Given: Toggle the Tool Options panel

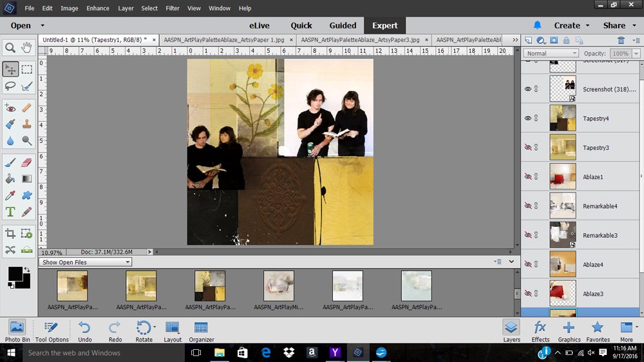Looking at the screenshot, I should click(x=52, y=331).
